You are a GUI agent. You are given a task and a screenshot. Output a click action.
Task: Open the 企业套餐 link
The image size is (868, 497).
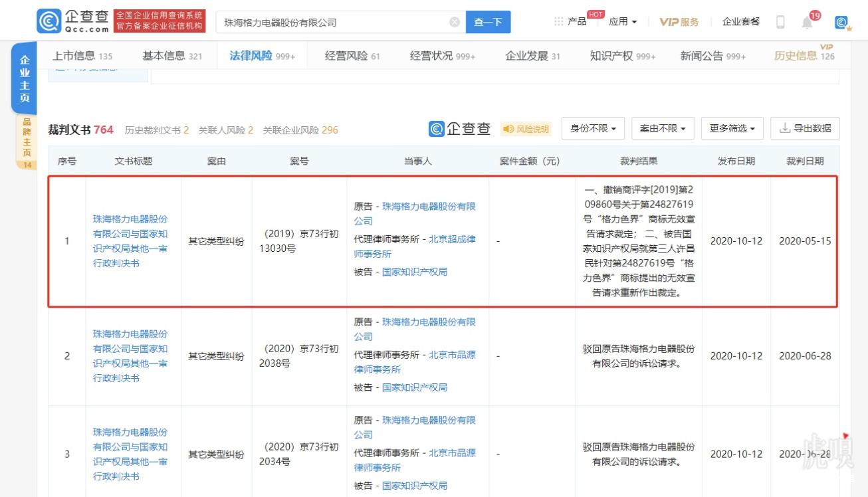pos(741,22)
